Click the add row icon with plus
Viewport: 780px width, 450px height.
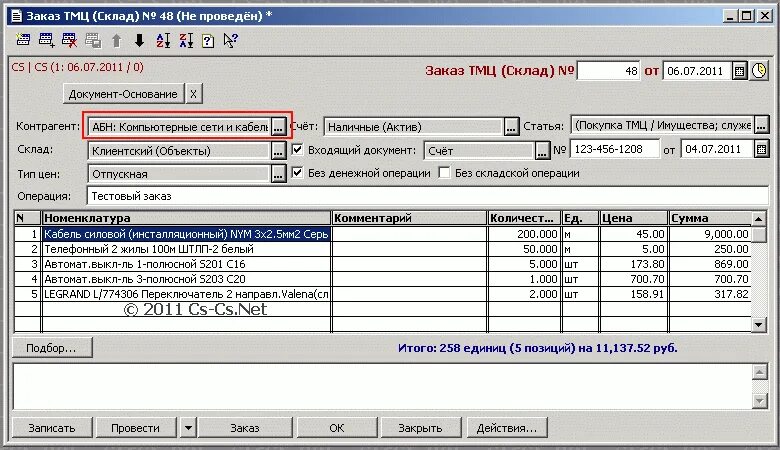(46, 40)
